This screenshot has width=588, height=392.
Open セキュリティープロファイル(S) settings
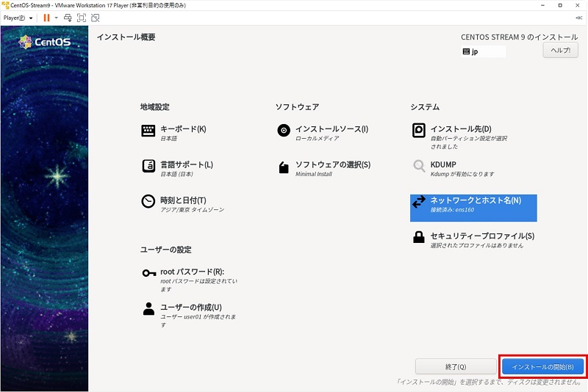point(473,239)
